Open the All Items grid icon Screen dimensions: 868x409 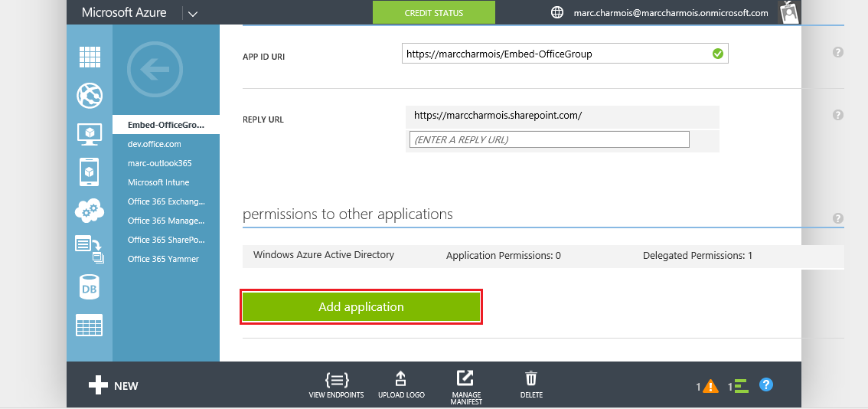point(90,57)
